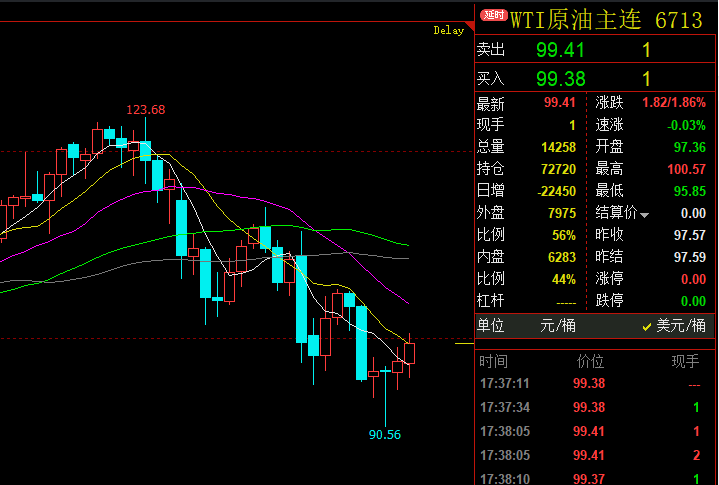
Task: Select the 买入 buy price 99.38
Action: click(560, 79)
